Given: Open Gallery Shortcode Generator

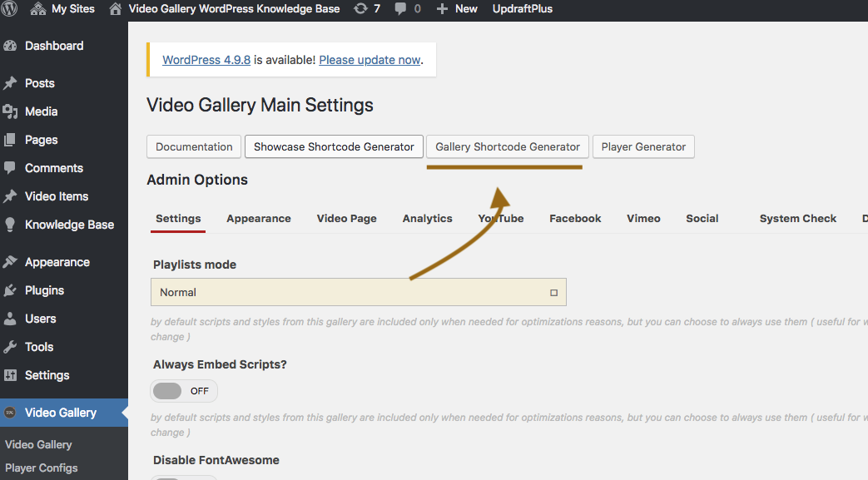Looking at the screenshot, I should [507, 146].
